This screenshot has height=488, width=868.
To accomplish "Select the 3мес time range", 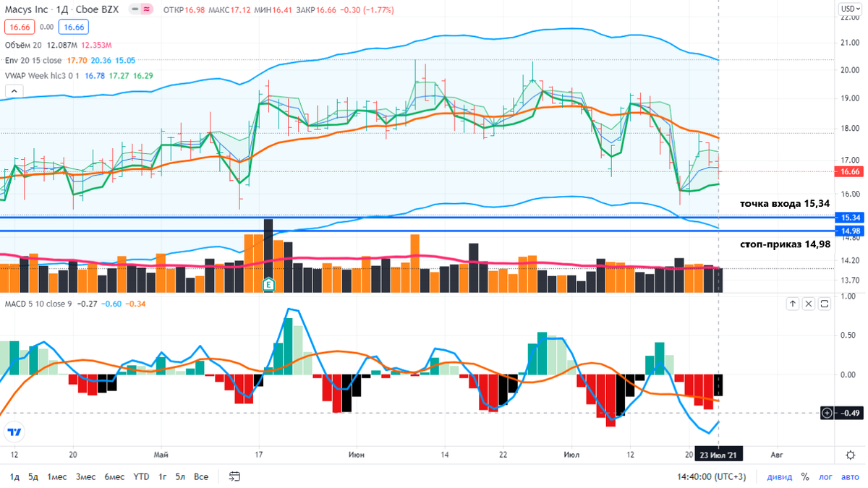I will pos(85,476).
